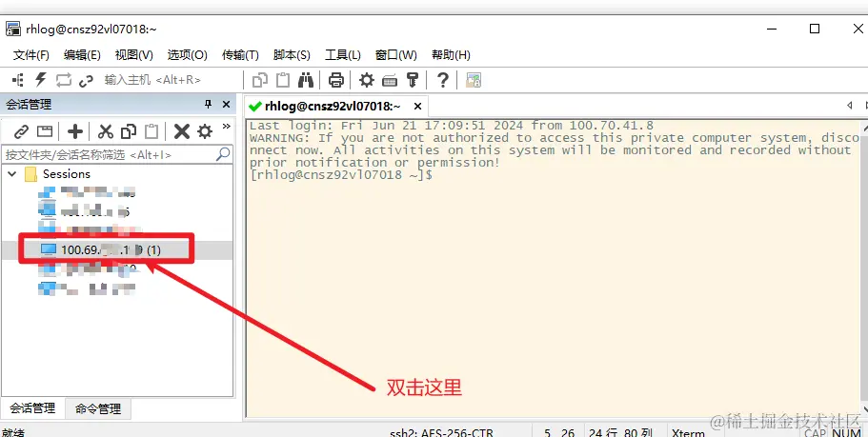Collapse the Sessions folder tree arrow
The height and width of the screenshot is (437, 868).
point(12,174)
